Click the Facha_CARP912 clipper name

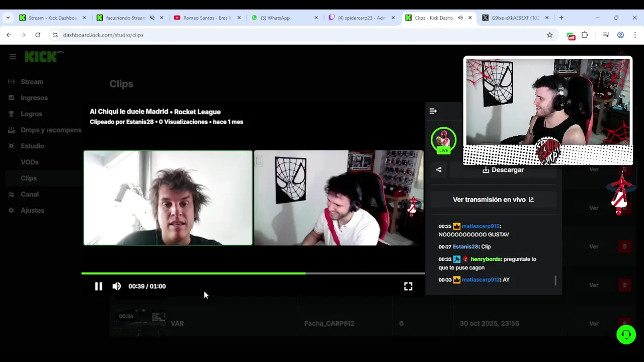click(x=329, y=323)
